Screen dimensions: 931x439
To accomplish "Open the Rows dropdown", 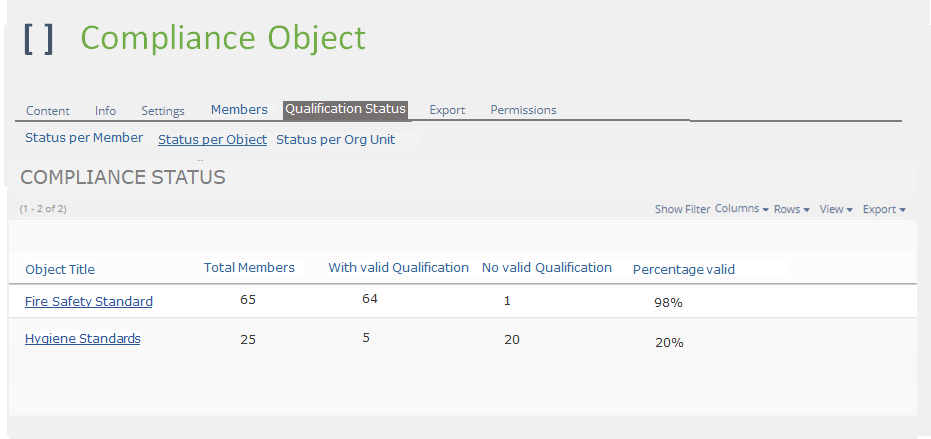I will (791, 209).
